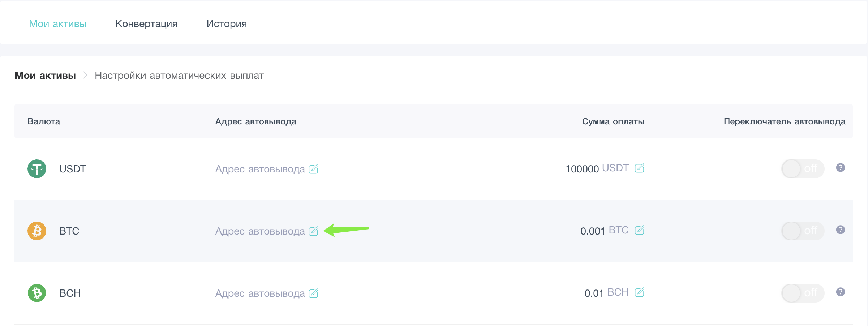The height and width of the screenshot is (326, 868).
Task: Open the История tab
Action: pos(227,24)
